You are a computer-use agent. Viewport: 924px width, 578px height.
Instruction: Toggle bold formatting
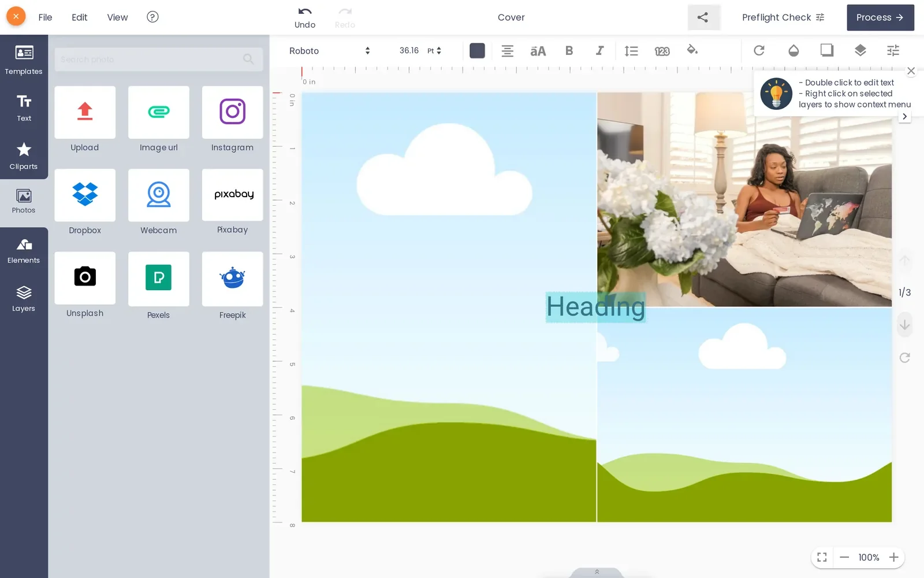(569, 51)
